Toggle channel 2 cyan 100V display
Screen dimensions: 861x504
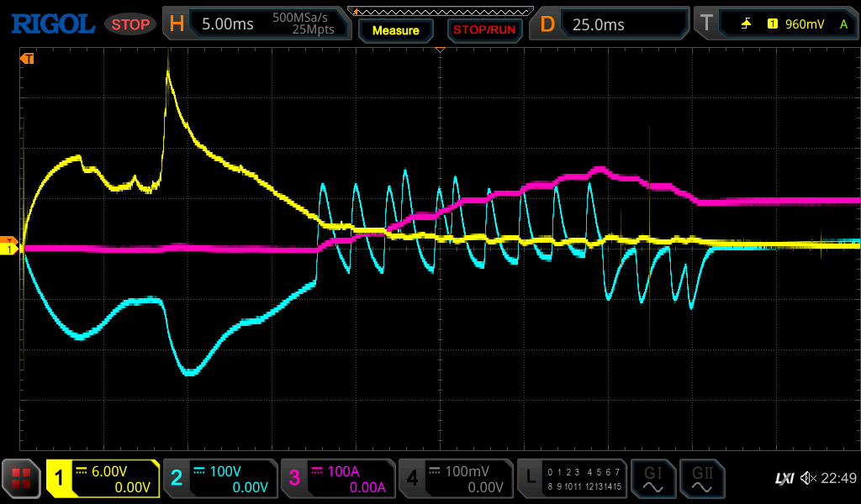click(x=219, y=479)
